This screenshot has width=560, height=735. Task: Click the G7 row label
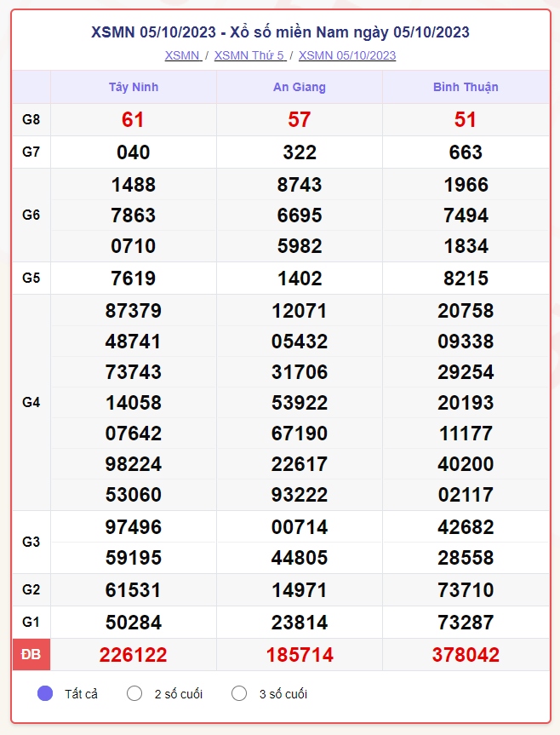(x=31, y=152)
